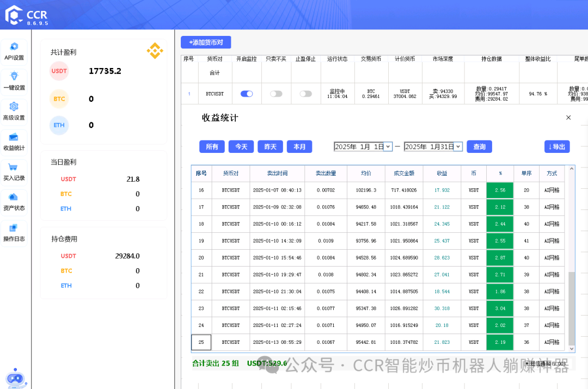Toggle 只卖不买 switch for BTCUSDT
Viewport: 588px width, 389px height.
point(276,94)
